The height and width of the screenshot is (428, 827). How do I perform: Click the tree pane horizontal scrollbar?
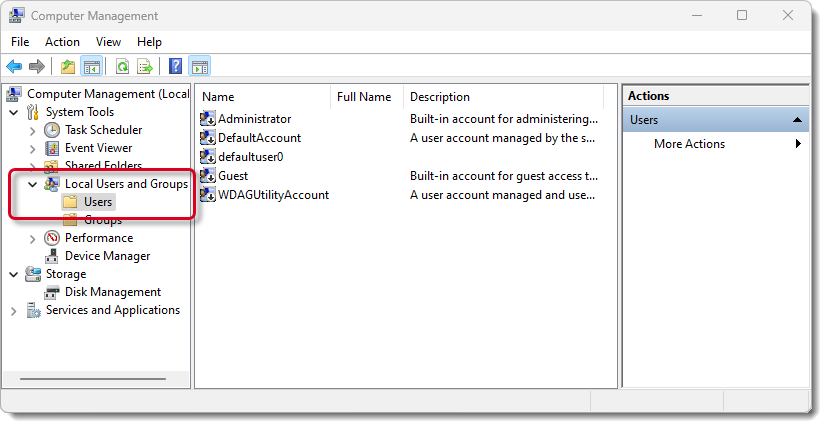click(x=93, y=378)
